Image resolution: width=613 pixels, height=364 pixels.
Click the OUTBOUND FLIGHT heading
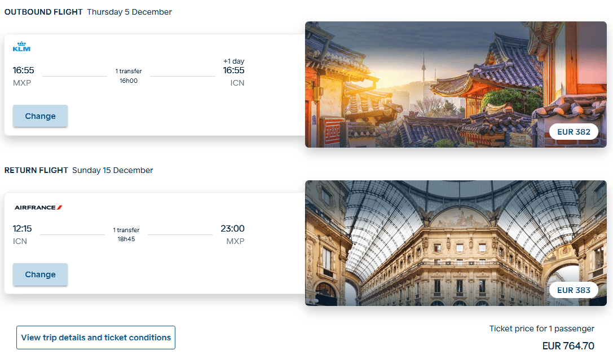pos(43,12)
